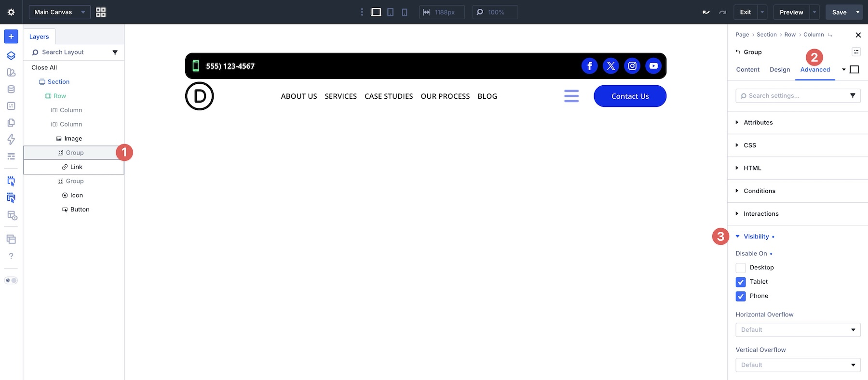Click the undo arrow icon

click(x=706, y=12)
